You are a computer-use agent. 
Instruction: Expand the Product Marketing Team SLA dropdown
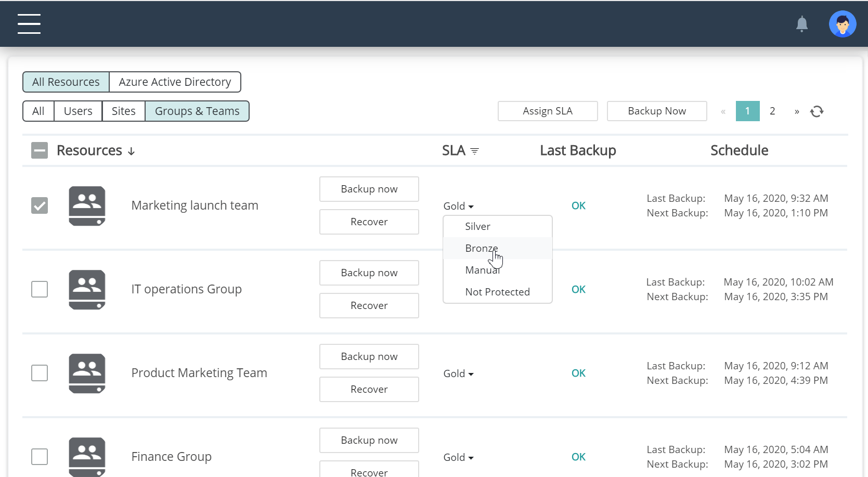click(x=458, y=374)
